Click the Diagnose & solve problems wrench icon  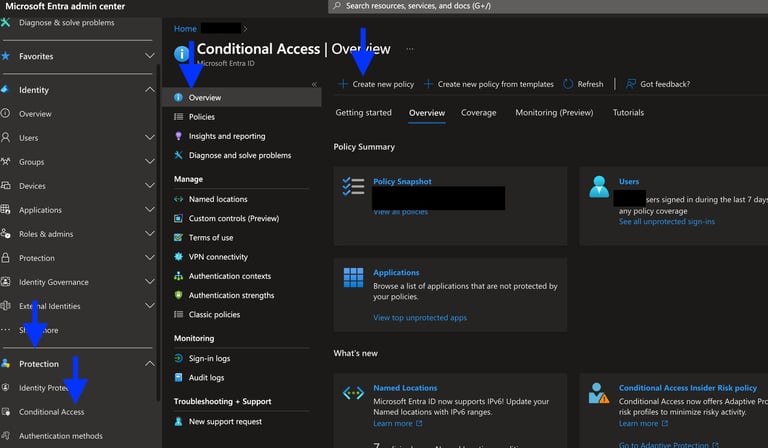coord(5,23)
